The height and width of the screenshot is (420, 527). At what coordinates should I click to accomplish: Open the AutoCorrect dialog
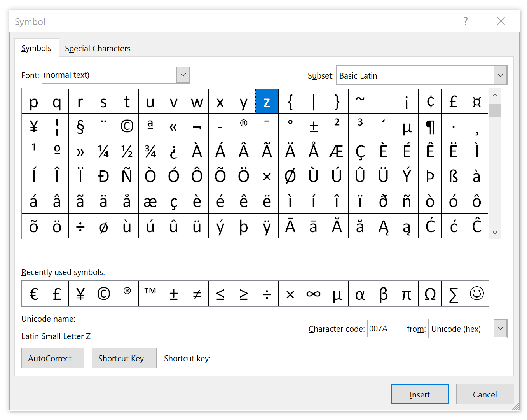click(53, 358)
